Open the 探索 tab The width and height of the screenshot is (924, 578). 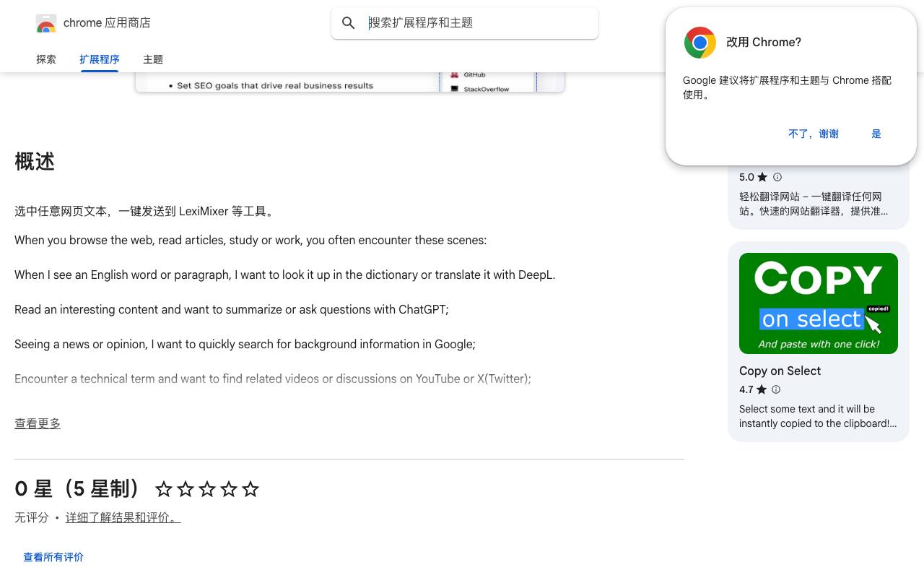[46, 59]
